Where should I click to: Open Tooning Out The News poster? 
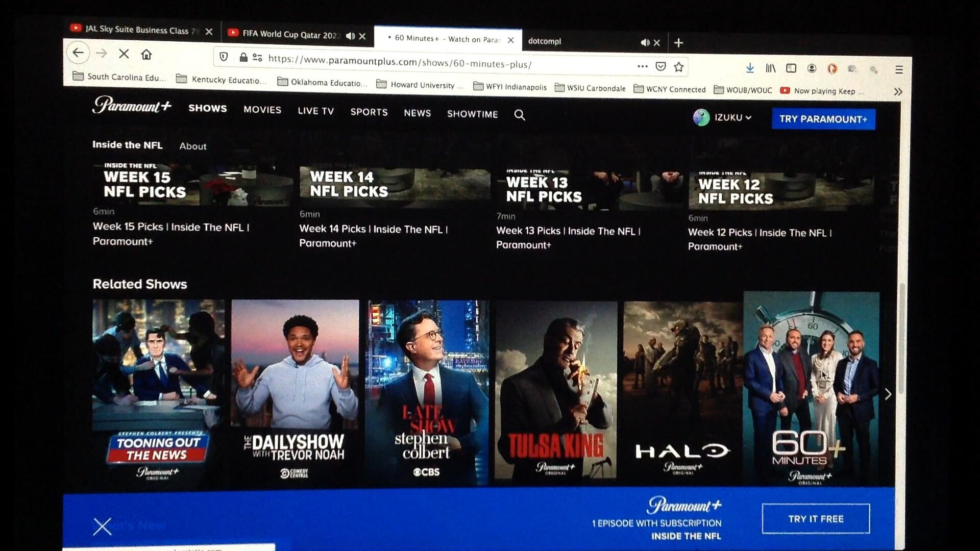click(158, 392)
